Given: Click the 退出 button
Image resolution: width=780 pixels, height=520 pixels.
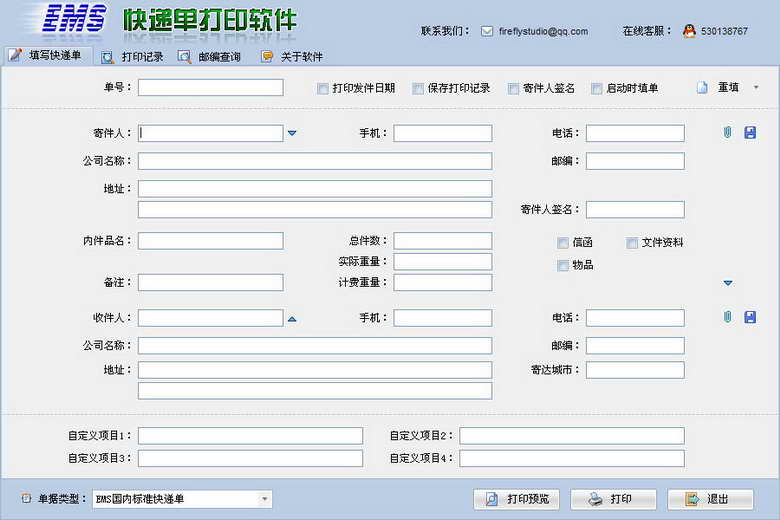Looking at the screenshot, I should tap(710, 499).
